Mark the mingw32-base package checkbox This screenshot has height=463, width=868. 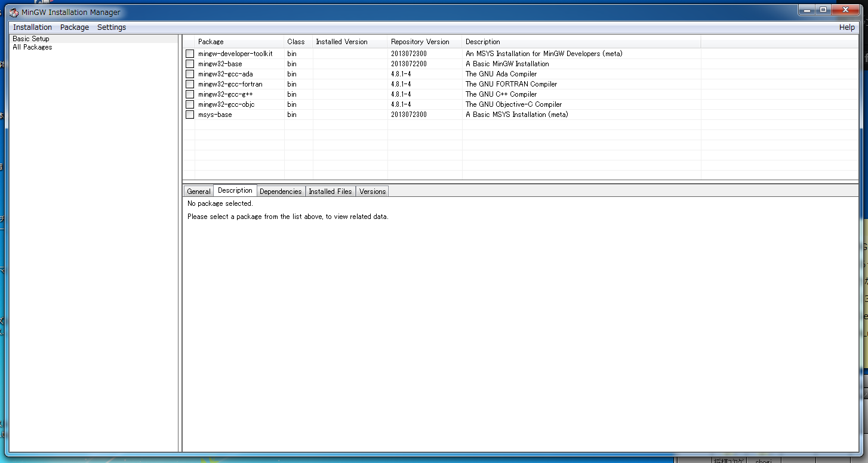[x=190, y=64]
